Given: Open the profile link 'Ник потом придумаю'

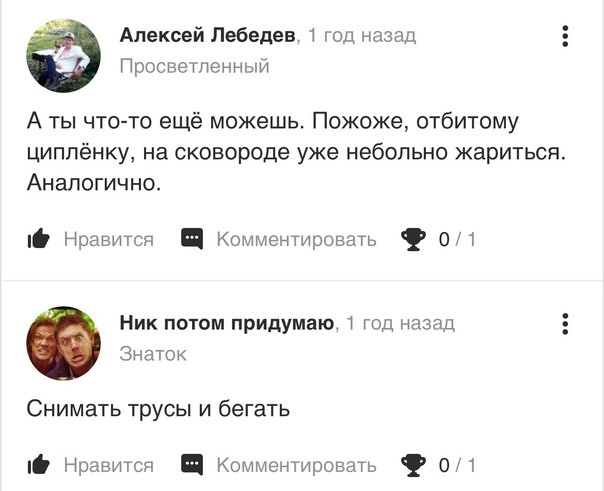Looking at the screenshot, I should tap(227, 323).
